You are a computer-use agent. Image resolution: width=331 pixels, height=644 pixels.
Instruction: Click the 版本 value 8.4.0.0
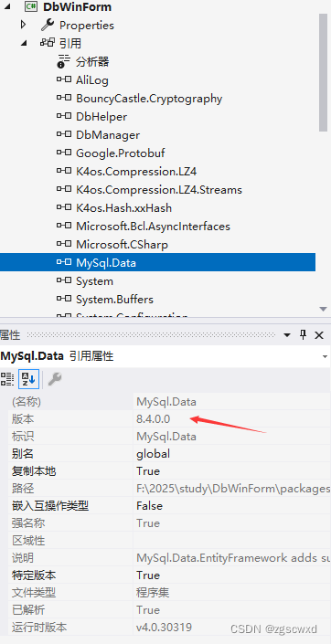pos(154,419)
